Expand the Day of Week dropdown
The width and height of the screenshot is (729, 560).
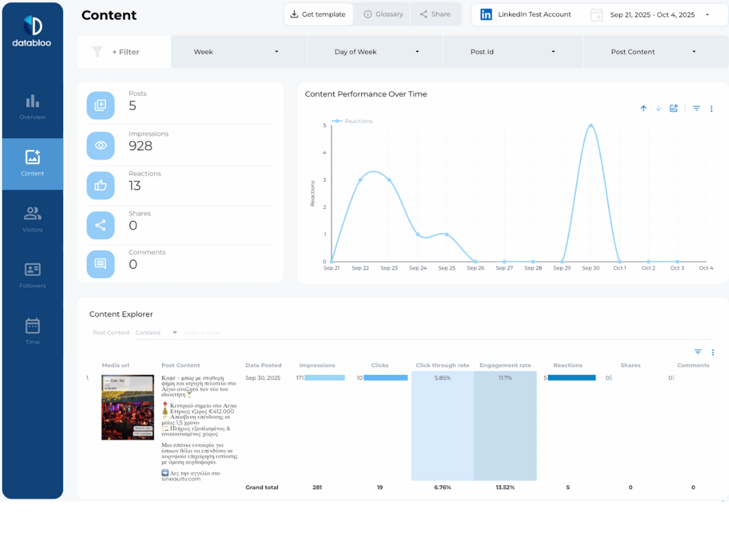pyautogui.click(x=374, y=51)
